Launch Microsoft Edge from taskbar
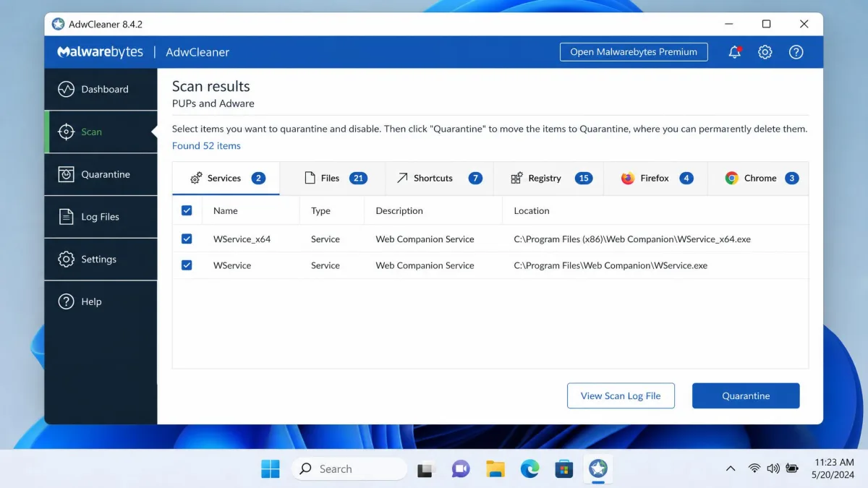The image size is (868, 488). coord(529,469)
